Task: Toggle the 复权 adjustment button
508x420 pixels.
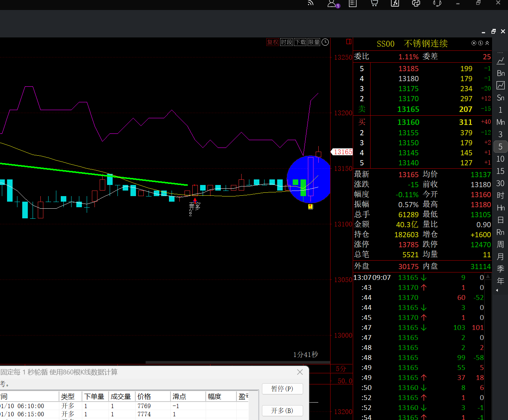Action: tap(273, 42)
